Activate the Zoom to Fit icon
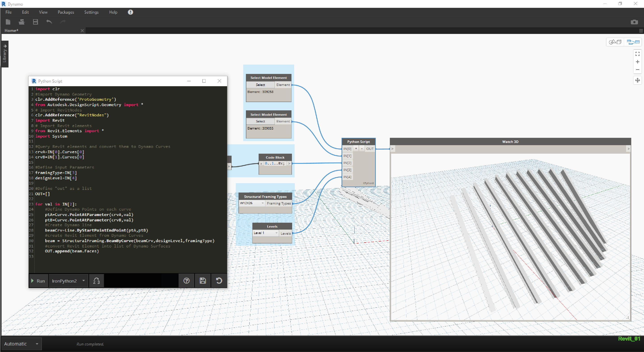The width and height of the screenshot is (644, 352). pos(637,53)
